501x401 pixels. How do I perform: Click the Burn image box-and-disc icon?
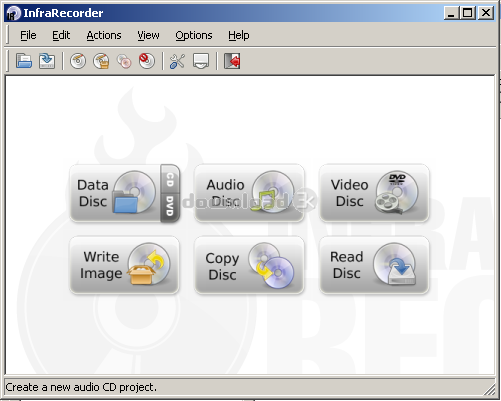101,61
